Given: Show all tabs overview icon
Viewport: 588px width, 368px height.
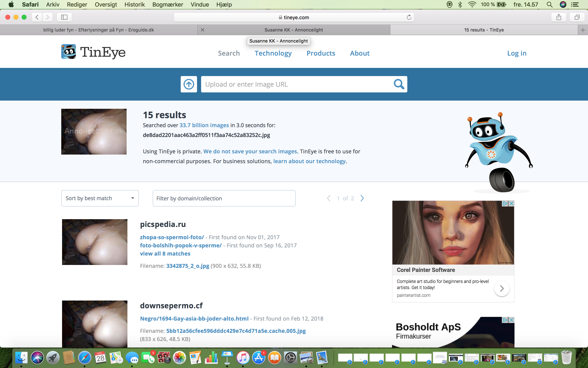Looking at the screenshot, I should point(577,17).
